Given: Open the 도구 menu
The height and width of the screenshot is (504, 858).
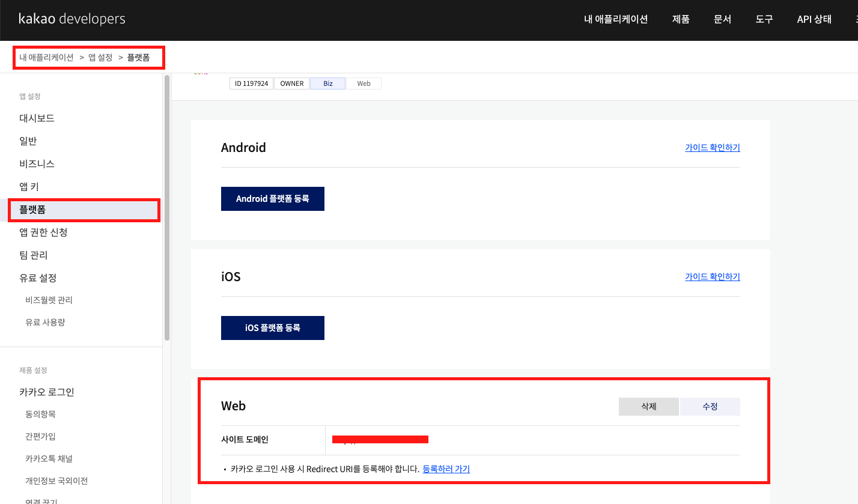Looking at the screenshot, I should coord(763,19).
